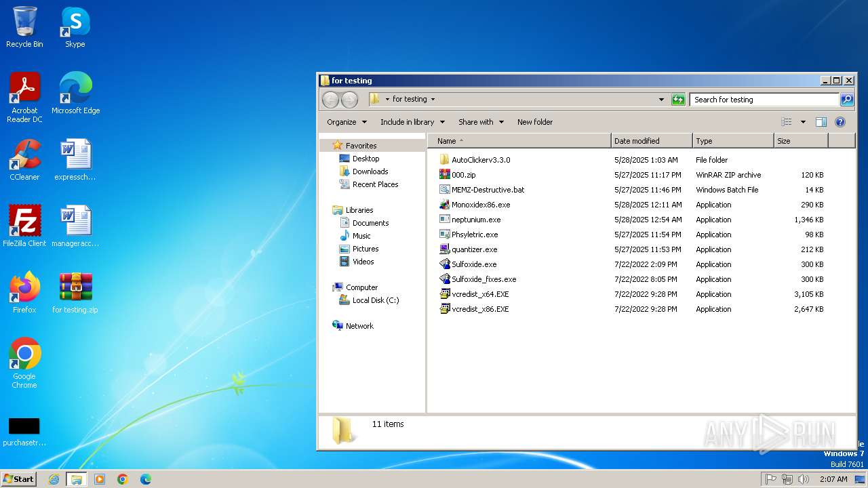Screen dimensions: 868x488
Task: Click New folder in the toolbar
Action: (535, 122)
